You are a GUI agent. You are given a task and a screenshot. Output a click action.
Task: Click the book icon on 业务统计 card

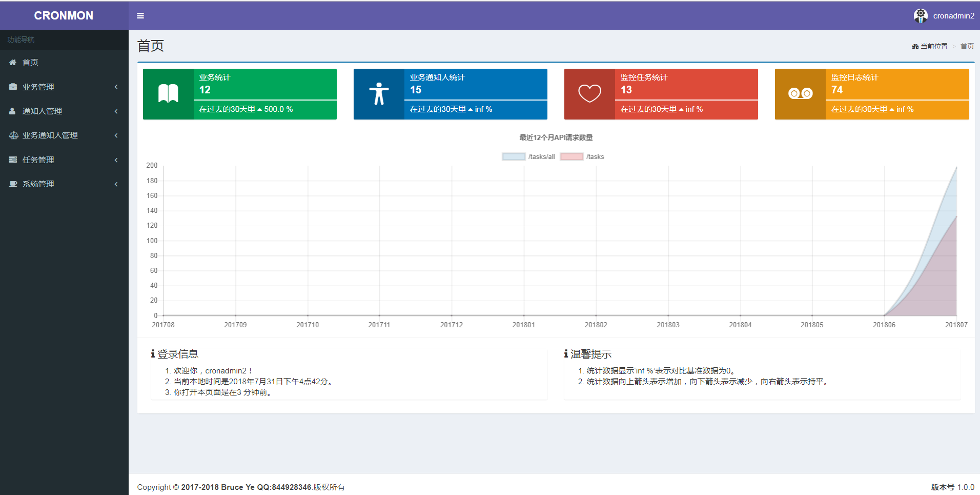click(x=168, y=94)
